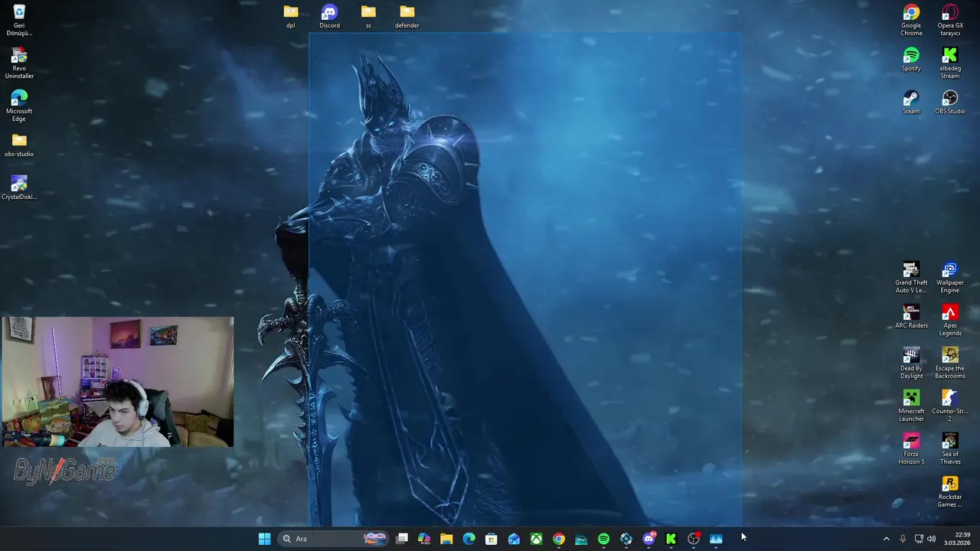Viewport: 980px width, 551px height.
Task: Select the Wallpaper Engine desktop icon
Action: pyautogui.click(x=950, y=277)
